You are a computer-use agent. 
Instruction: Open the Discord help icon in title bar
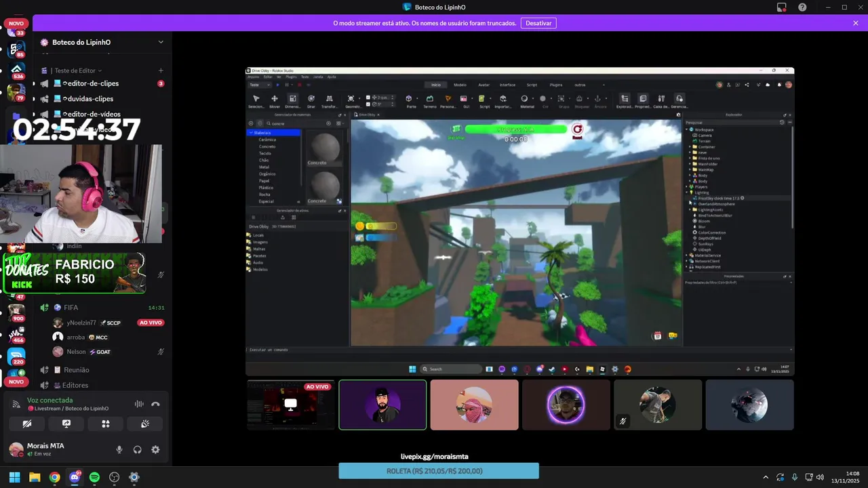click(802, 7)
